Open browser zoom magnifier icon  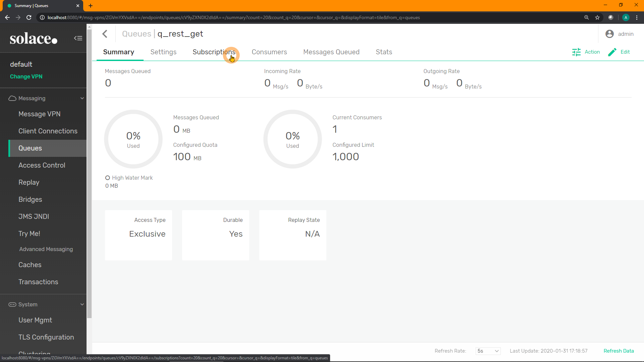(586, 17)
